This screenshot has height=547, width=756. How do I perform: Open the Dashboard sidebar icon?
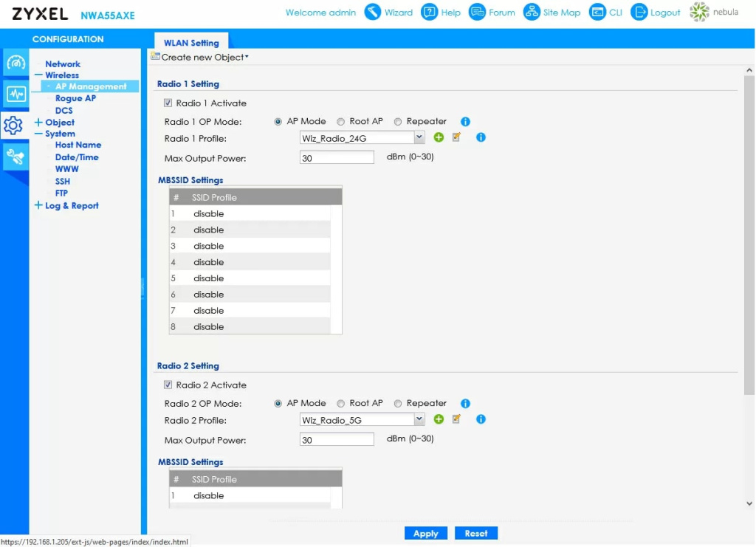16,63
